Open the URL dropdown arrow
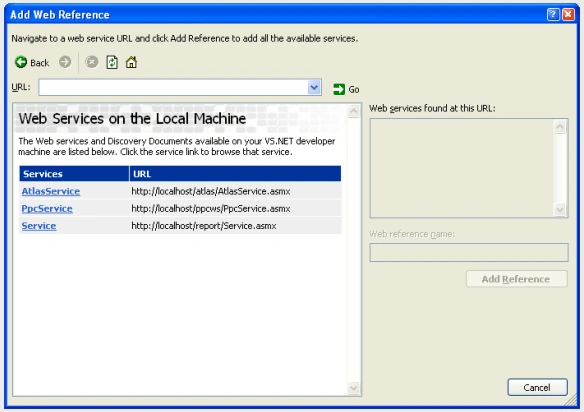Screen dimensions: 584x412 tap(314, 88)
